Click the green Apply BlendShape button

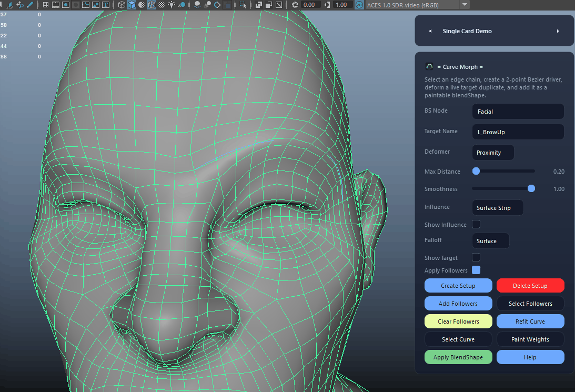click(x=458, y=357)
